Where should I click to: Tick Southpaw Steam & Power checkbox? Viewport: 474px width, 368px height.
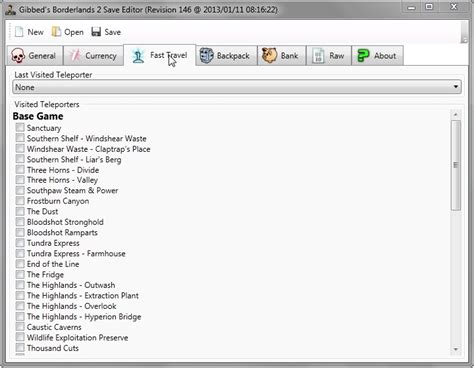[x=20, y=190]
